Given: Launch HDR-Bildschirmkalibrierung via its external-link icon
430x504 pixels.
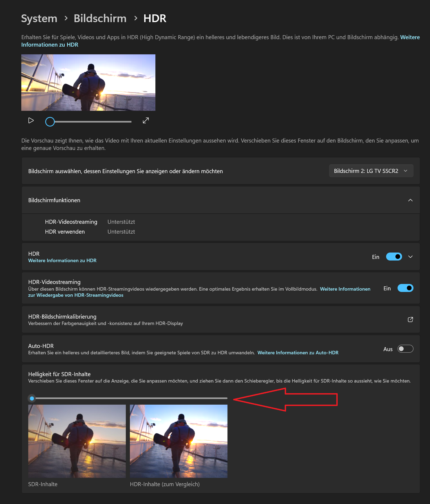Looking at the screenshot, I should point(410,319).
